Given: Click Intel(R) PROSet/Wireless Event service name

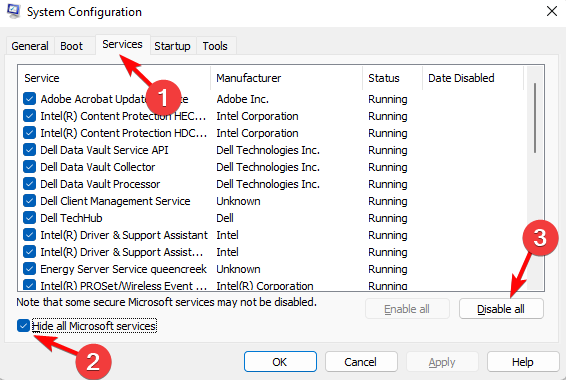Looking at the screenshot, I should pos(123,286).
